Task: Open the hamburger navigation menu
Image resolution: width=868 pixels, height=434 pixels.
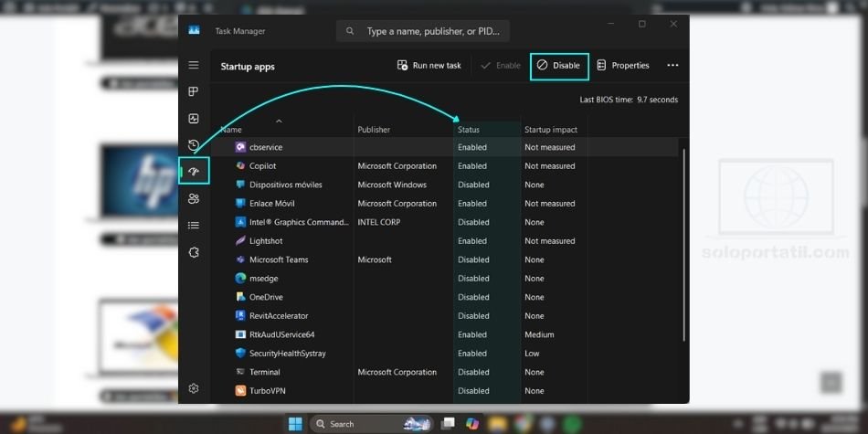Action: [194, 66]
